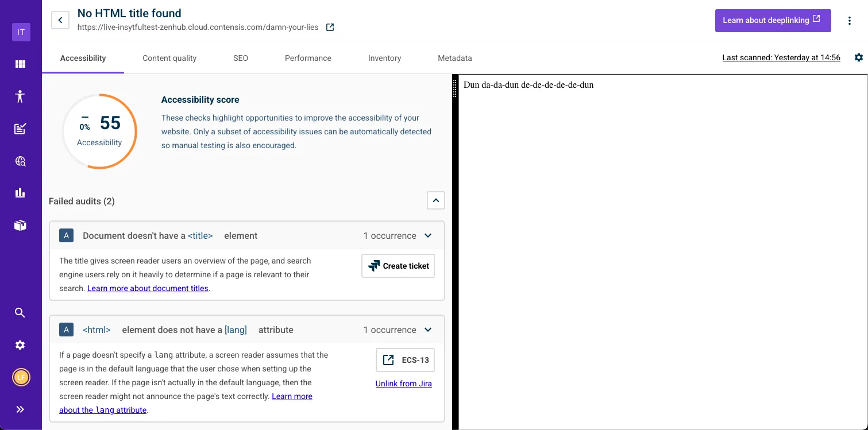Image resolution: width=868 pixels, height=430 pixels.
Task: Open the dashboard grid icon in sidebar
Action: point(20,64)
